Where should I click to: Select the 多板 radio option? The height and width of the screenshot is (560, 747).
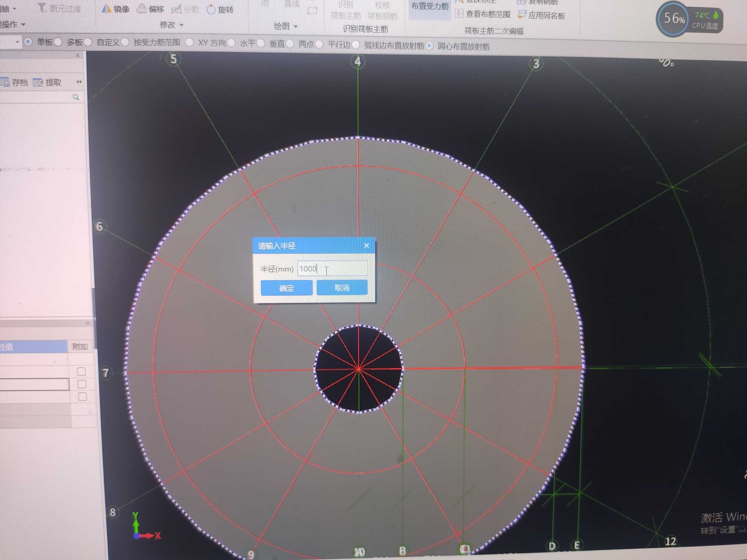pos(58,42)
